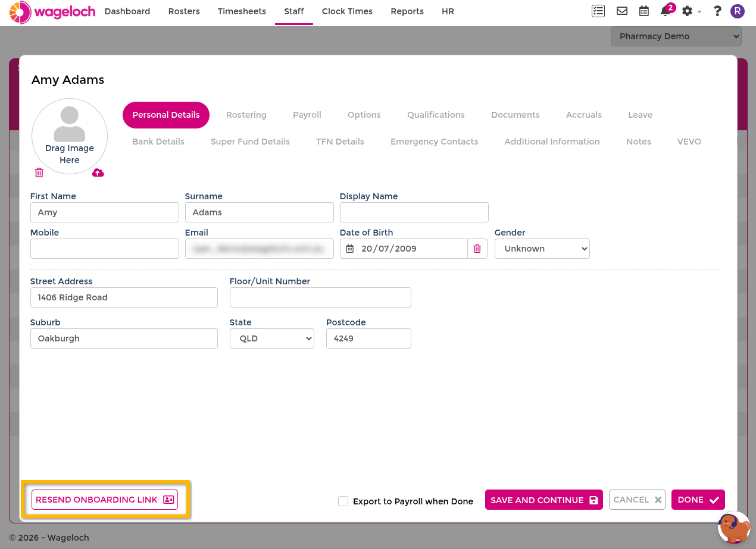Tick Export to Payroll when Done checkbox
Image resolution: width=756 pixels, height=549 pixels.
(343, 501)
